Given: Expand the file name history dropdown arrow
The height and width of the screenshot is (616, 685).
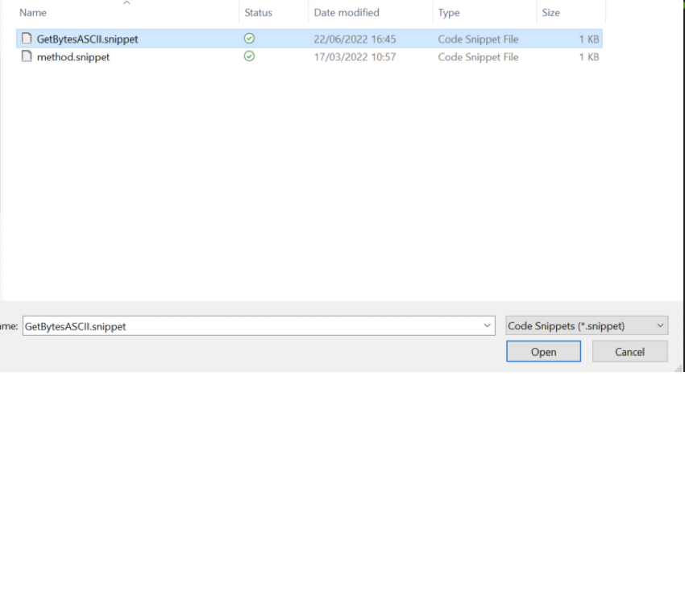Looking at the screenshot, I should [487, 325].
